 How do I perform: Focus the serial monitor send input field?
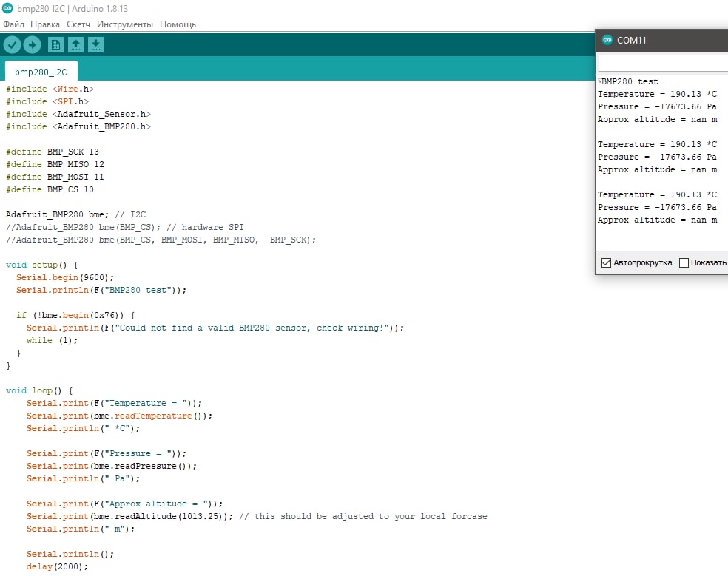[x=663, y=63]
